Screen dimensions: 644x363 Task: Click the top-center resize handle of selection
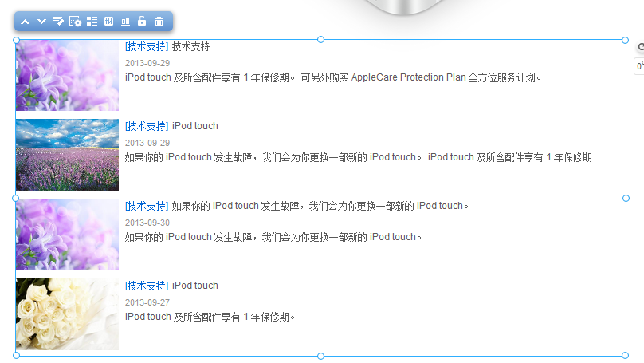(x=320, y=39)
